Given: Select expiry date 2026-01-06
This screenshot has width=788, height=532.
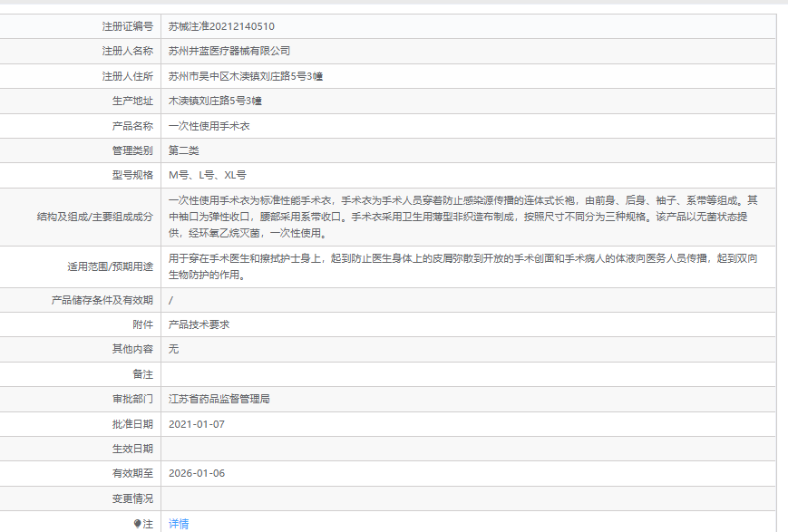Looking at the screenshot, I should (197, 473).
